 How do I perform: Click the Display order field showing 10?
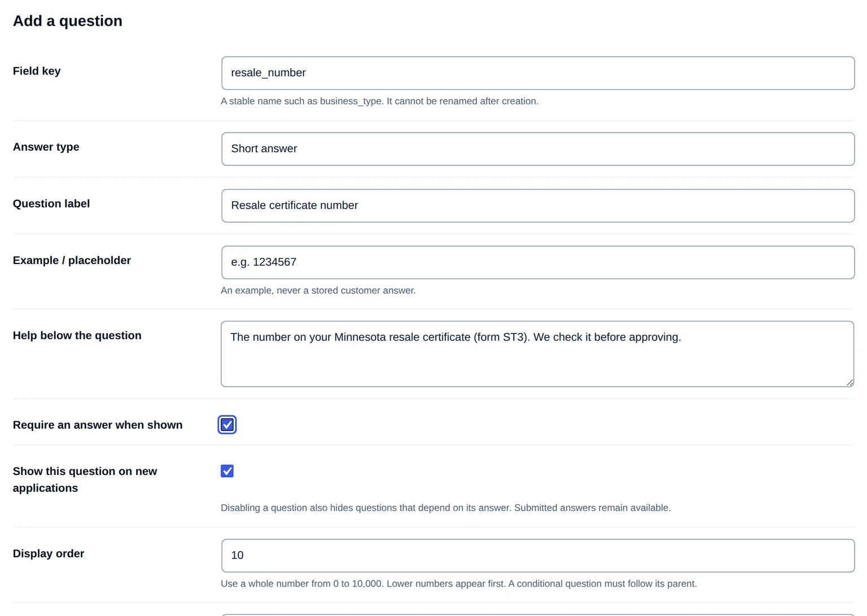coord(538,556)
